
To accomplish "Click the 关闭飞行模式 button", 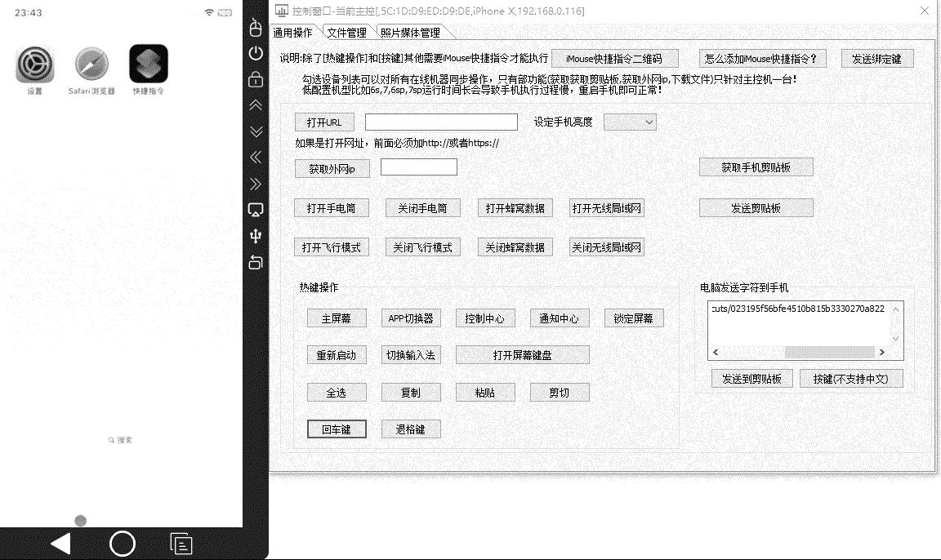I will coord(422,247).
